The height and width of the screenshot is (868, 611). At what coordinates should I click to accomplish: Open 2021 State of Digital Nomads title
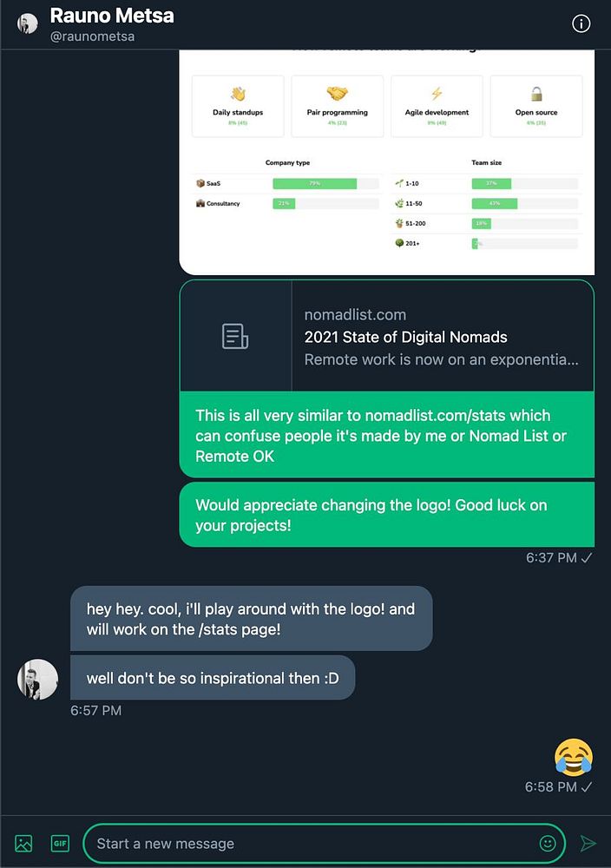coord(405,337)
